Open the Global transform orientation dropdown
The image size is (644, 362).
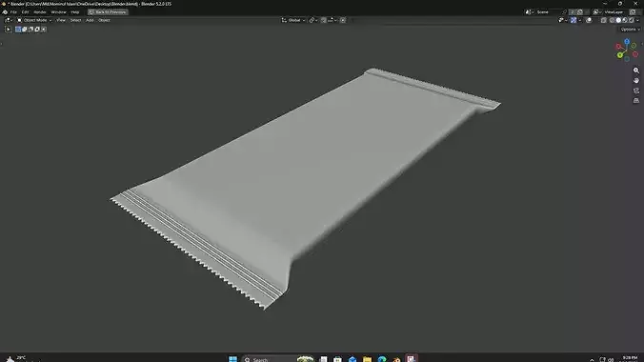[x=293, y=20]
